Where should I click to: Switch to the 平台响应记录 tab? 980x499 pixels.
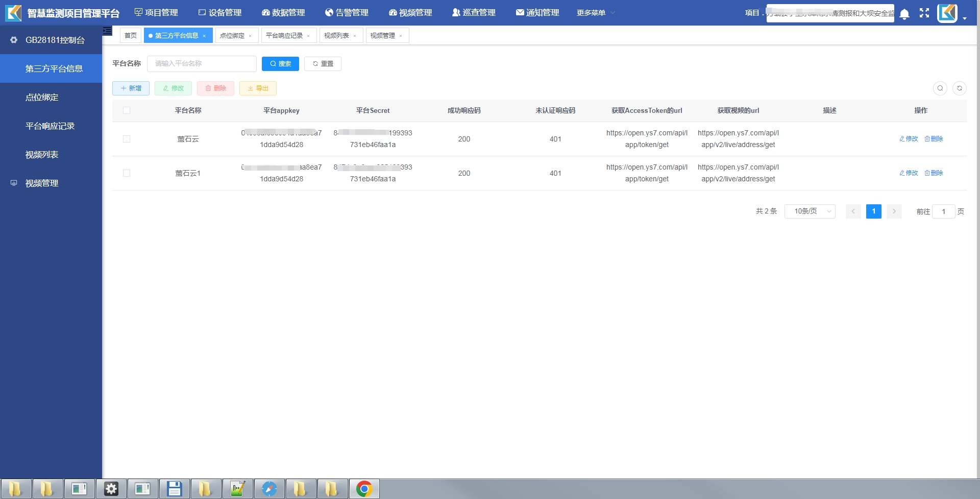(284, 36)
